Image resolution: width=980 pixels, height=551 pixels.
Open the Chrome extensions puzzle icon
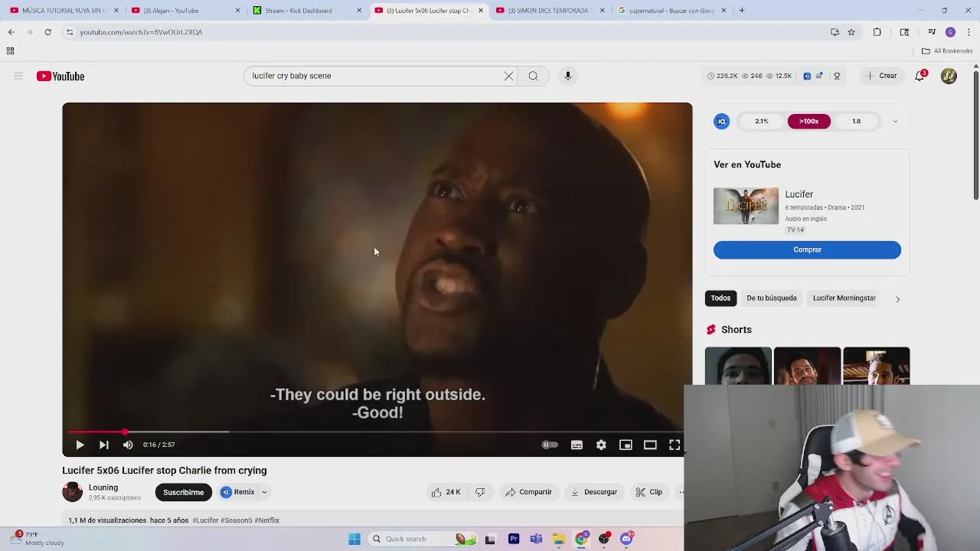pyautogui.click(x=877, y=32)
